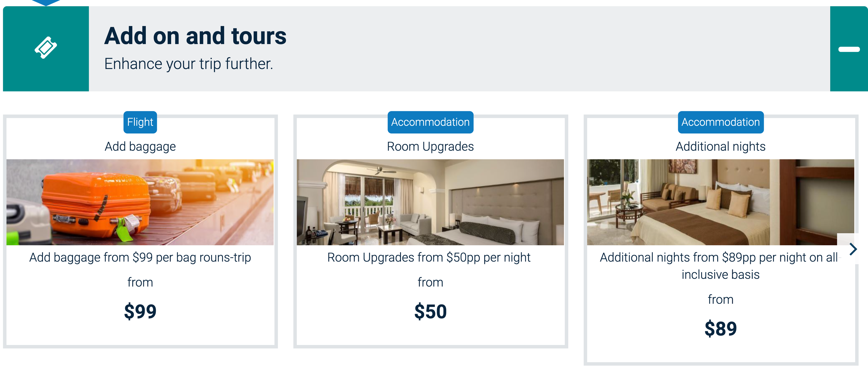
Task: Click the Room Upgrades card title
Action: tap(430, 147)
